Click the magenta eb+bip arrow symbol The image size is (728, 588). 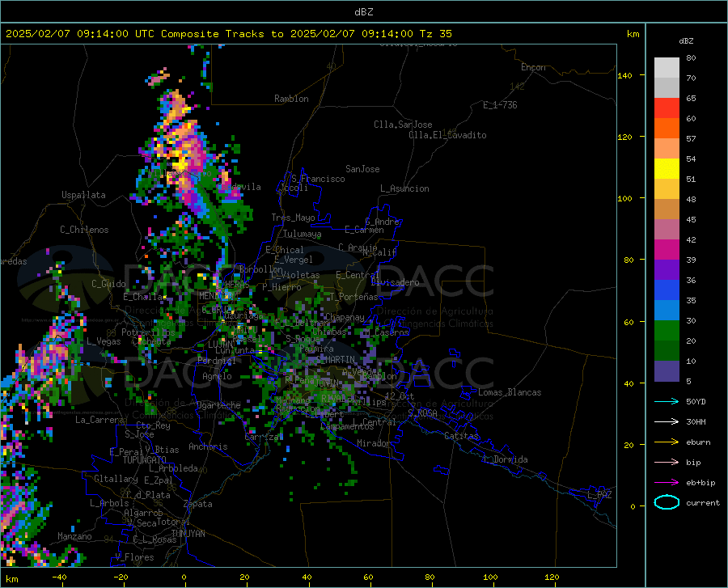667,483
